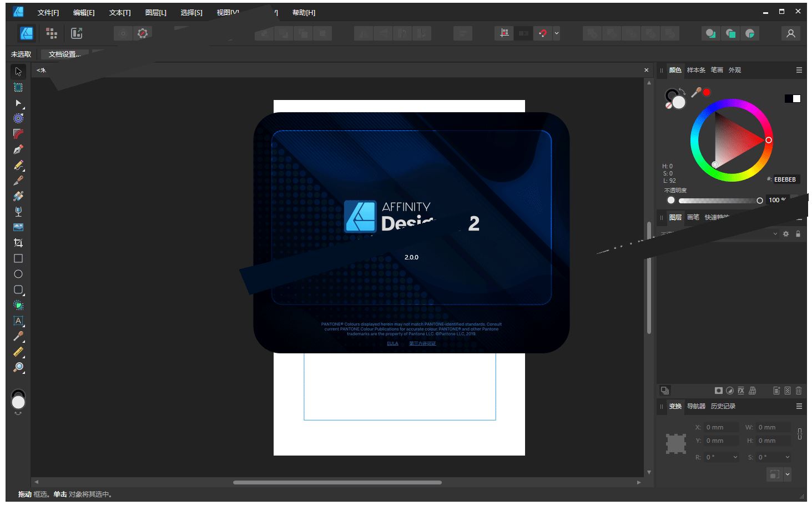
Task: Delete layer with trash icon
Action: 799,391
